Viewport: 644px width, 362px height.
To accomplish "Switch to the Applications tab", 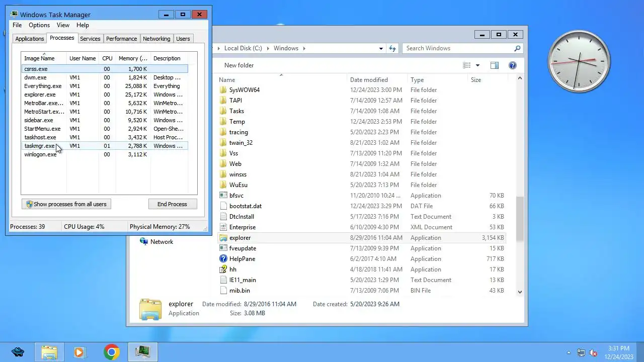I will 30,39.
